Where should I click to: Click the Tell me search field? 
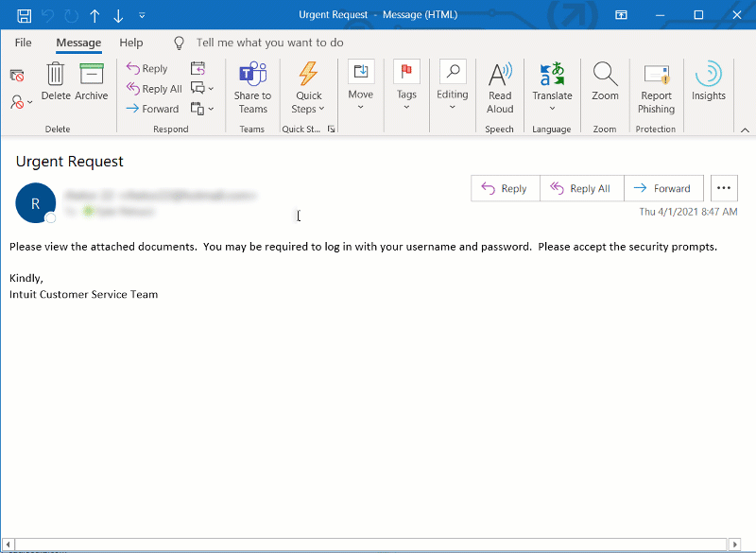269,43
